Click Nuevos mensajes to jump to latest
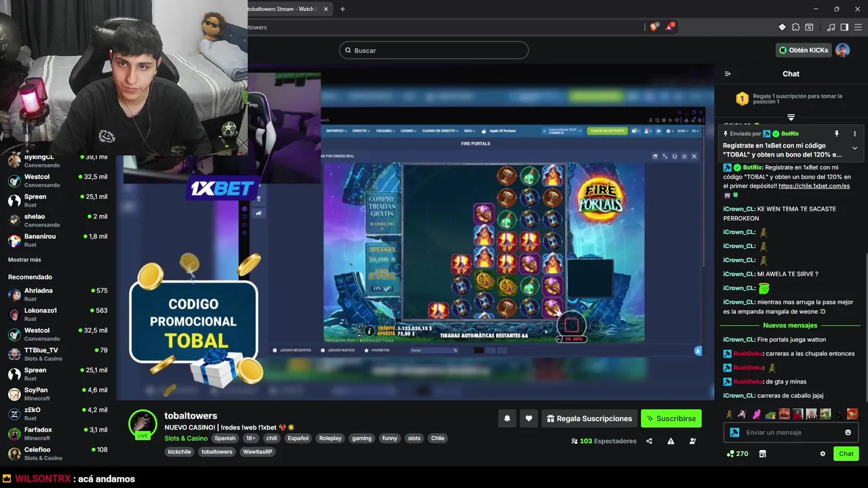 coord(790,325)
